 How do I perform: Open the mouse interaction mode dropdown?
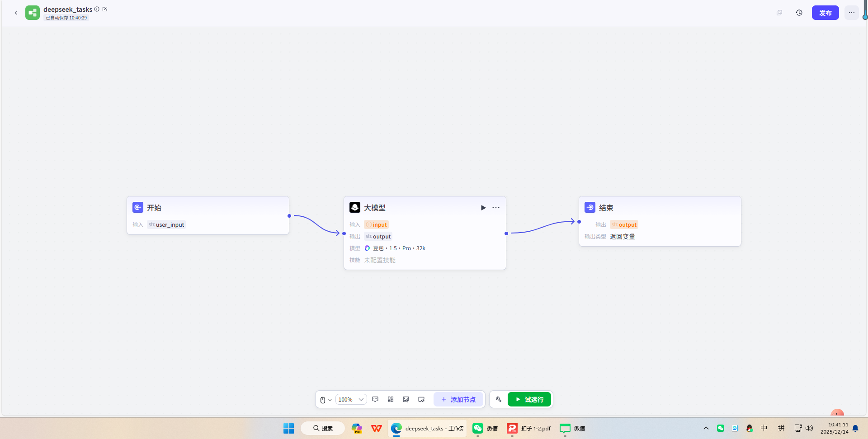tap(326, 400)
